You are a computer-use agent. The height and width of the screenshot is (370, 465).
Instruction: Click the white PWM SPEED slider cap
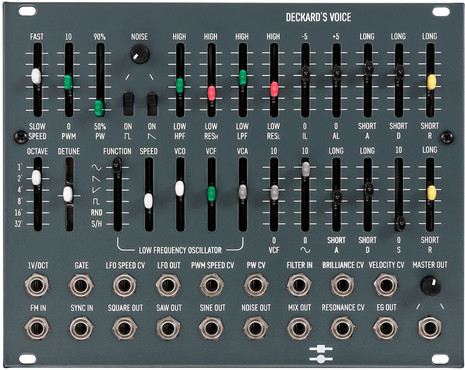[36, 76]
